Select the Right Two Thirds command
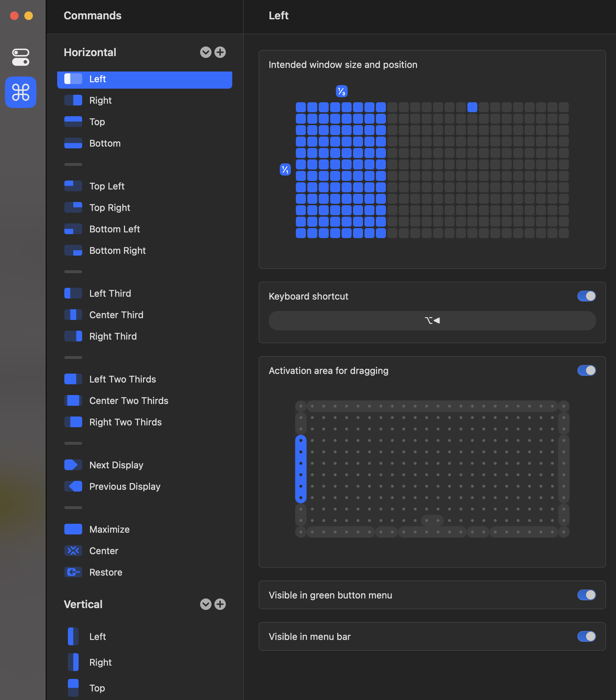 [125, 422]
